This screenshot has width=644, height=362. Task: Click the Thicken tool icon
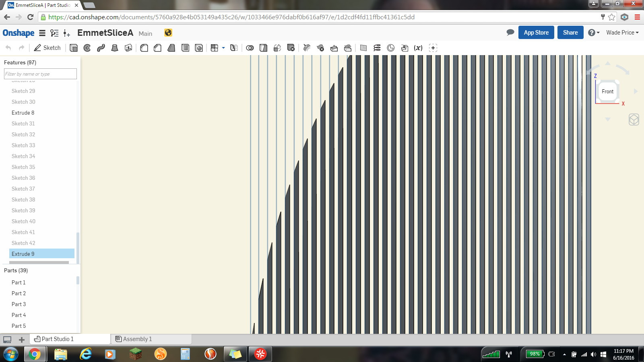128,48
